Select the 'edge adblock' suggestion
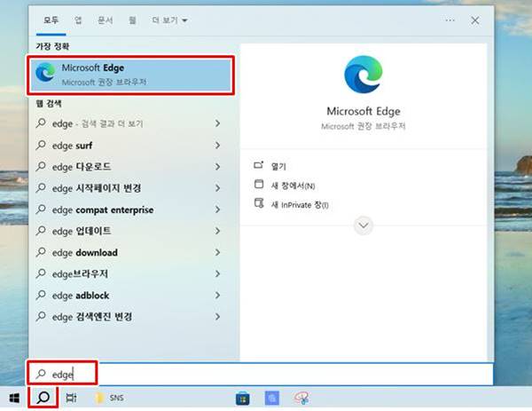This screenshot has width=532, height=411. 129,296
